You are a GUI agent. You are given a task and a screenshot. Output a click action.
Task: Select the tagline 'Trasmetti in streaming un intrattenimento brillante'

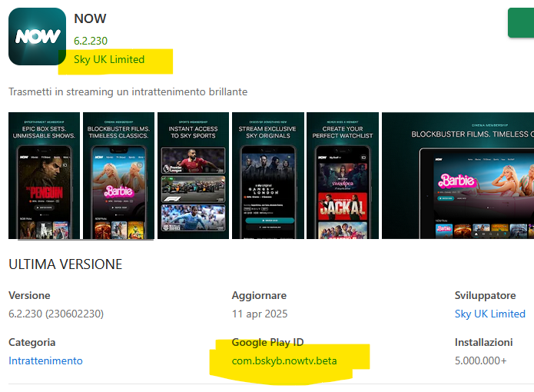coord(128,92)
